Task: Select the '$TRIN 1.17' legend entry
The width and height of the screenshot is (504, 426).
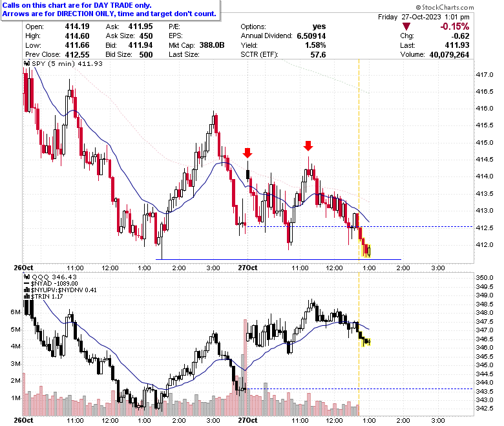Action: 47,297
